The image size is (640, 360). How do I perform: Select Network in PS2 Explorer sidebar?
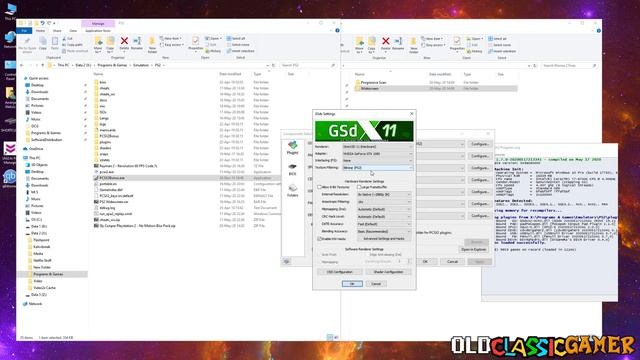[33, 304]
